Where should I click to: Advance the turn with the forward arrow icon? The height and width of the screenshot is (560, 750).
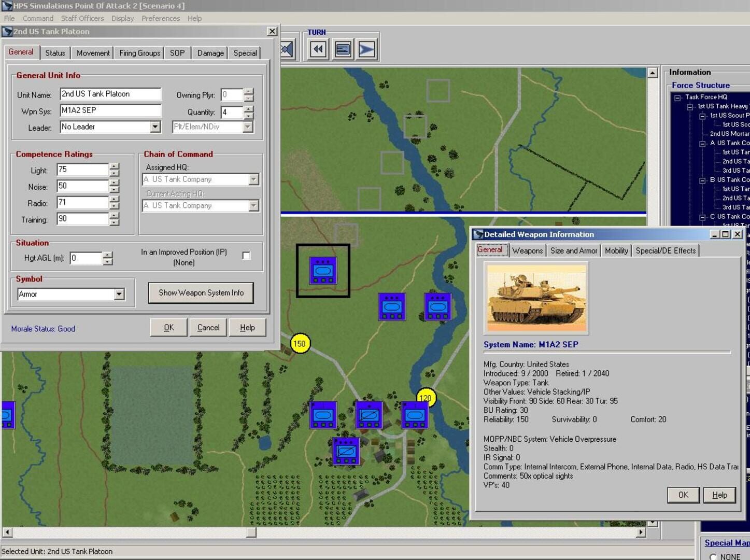click(x=367, y=49)
